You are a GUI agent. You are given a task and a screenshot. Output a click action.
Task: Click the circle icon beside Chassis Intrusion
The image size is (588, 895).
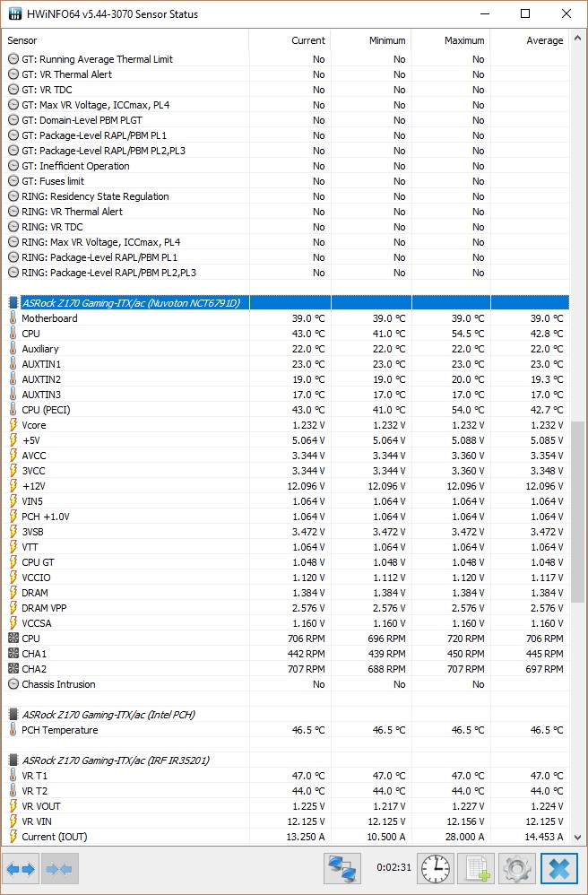[13, 684]
